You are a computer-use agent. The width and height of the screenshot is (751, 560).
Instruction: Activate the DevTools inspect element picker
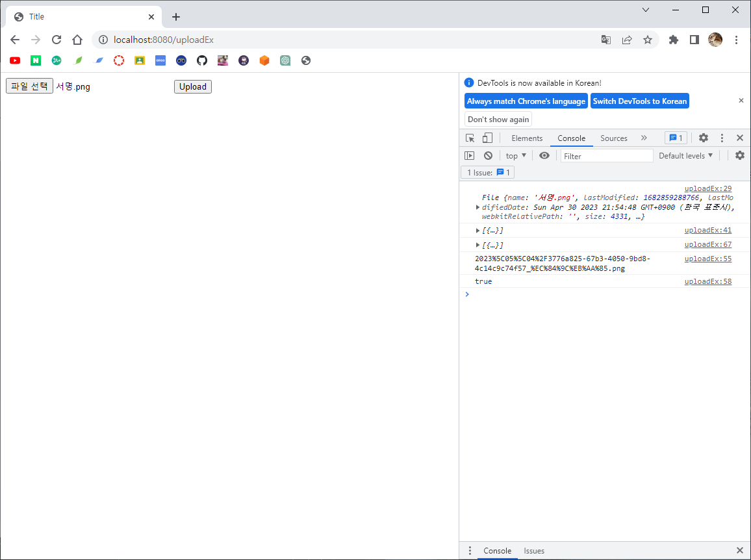(x=470, y=138)
